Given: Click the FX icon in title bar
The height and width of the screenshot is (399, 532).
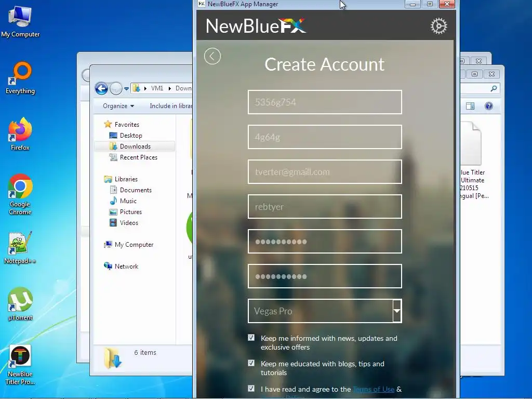Looking at the screenshot, I should (x=202, y=4).
